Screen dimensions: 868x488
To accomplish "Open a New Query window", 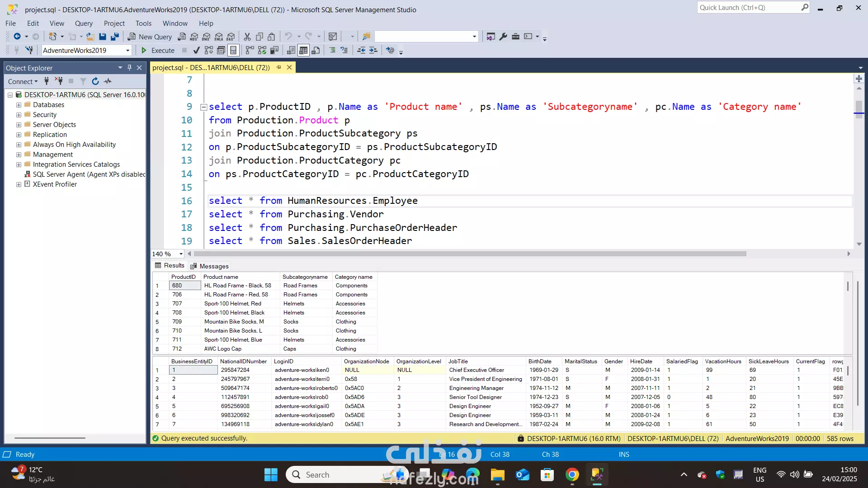I will click(150, 37).
